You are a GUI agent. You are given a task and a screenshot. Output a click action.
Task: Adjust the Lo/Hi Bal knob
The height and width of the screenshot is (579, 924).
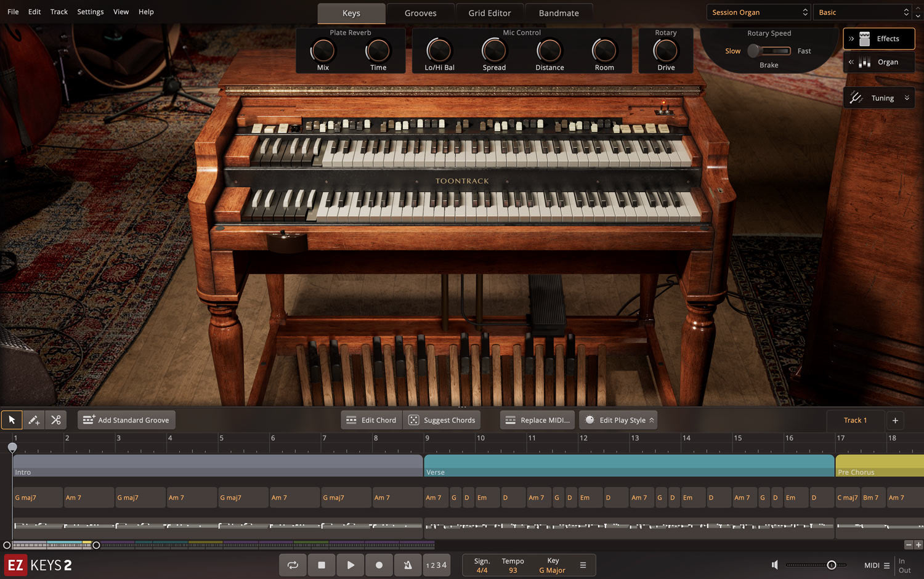tap(439, 51)
